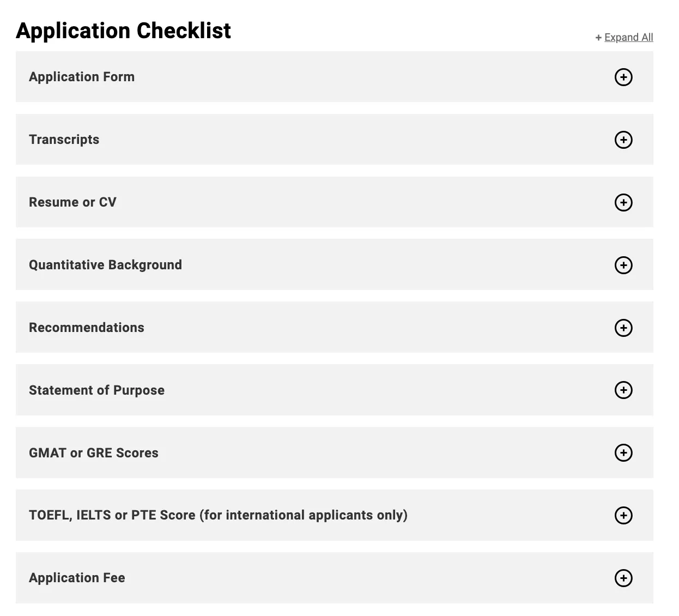
Task: Open the Transcripts section by its title
Action: pos(64,140)
